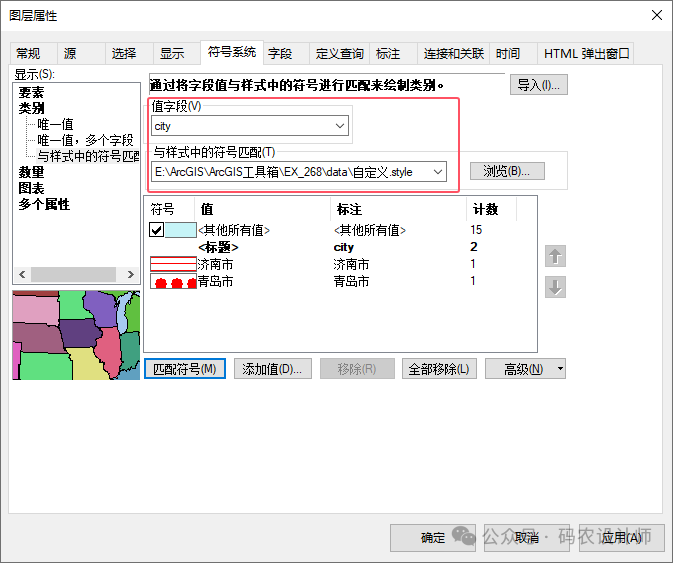Expand the style file path dropdown

(x=437, y=172)
